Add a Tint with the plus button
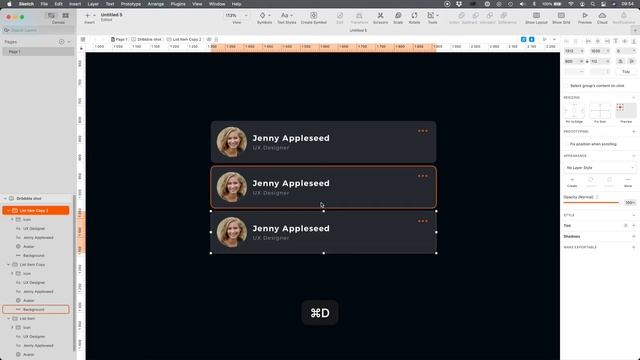 634,225
